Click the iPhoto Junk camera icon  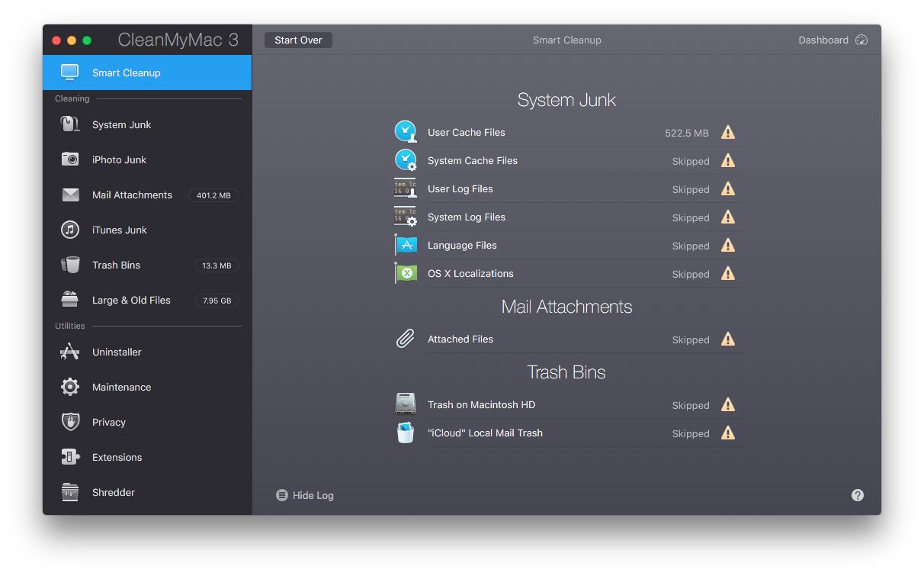(70, 159)
